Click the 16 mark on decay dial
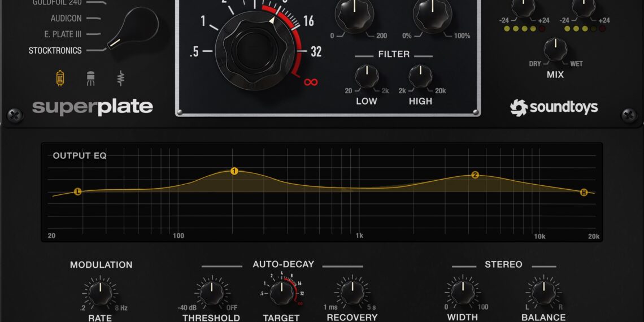 [x=308, y=21]
